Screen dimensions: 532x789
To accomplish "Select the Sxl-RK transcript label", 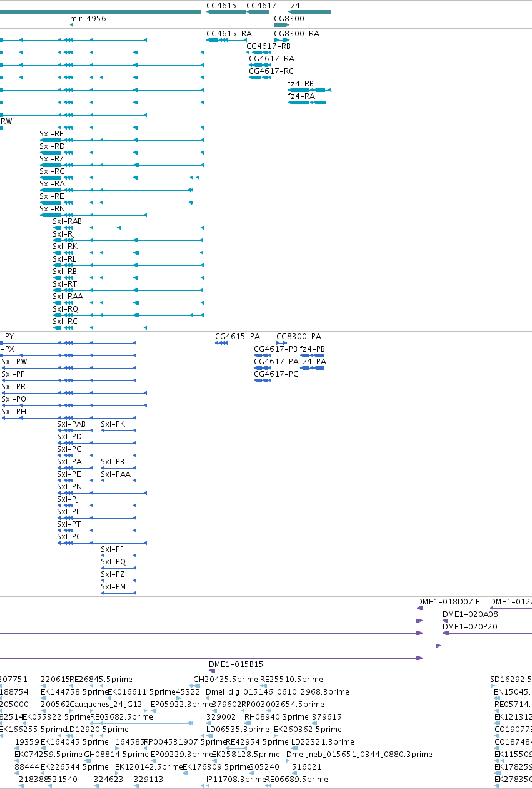I will (x=65, y=247).
